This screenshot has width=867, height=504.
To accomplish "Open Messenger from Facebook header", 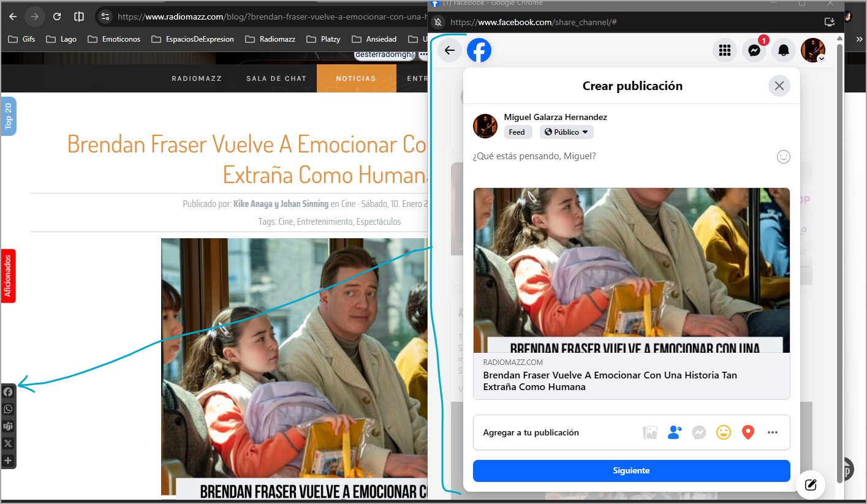I will 754,50.
